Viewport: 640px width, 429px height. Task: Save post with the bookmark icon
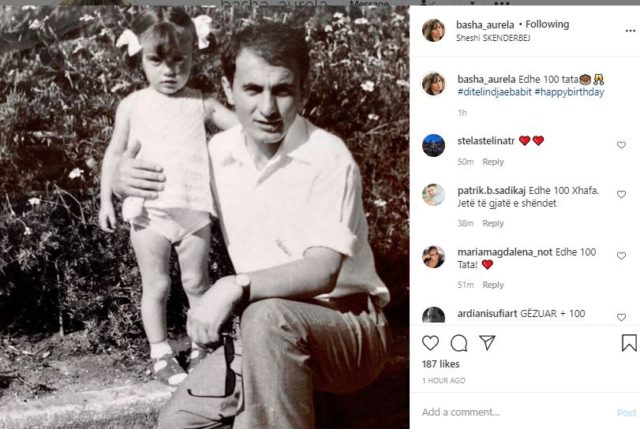pyautogui.click(x=629, y=343)
